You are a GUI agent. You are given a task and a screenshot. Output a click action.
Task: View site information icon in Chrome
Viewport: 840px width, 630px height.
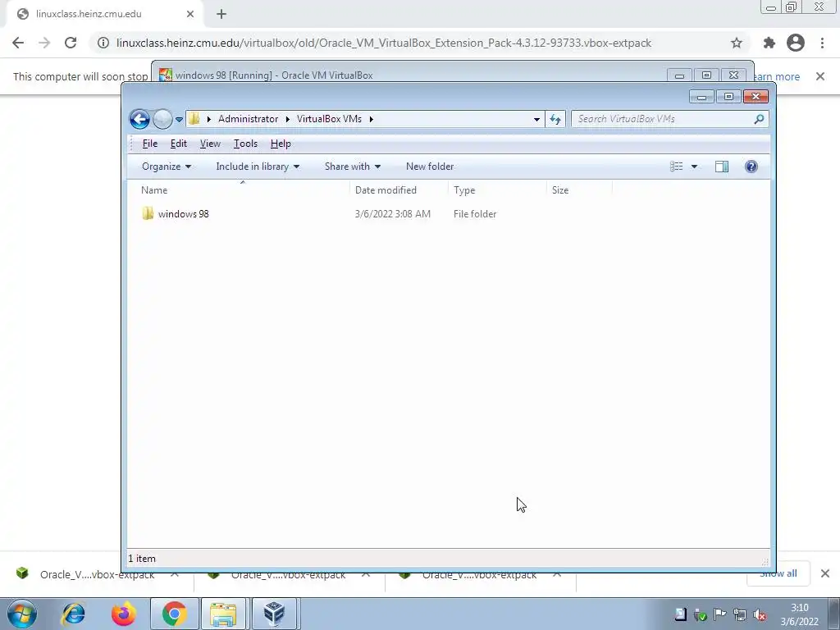103,43
